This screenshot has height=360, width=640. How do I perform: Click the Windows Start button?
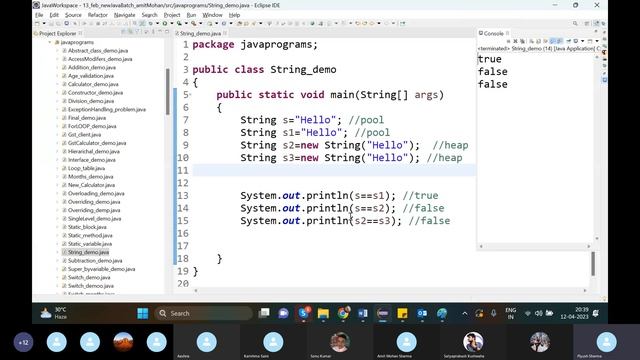coord(143,313)
